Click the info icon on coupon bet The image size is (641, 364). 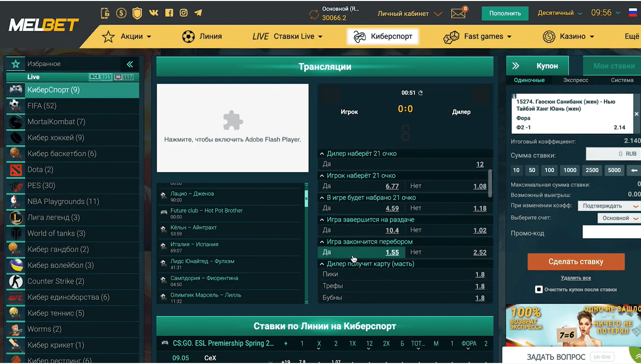(x=514, y=97)
